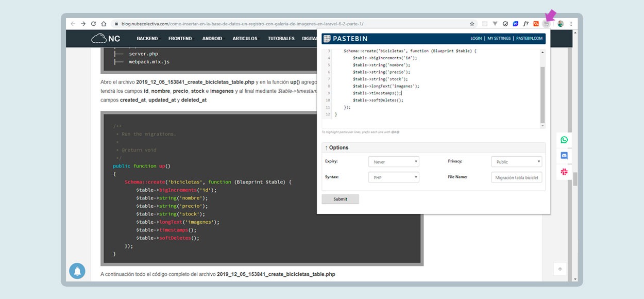Image resolution: width=644 pixels, height=299 pixels.
Task: Open the orange extension icon beside f?
Action: tap(536, 24)
